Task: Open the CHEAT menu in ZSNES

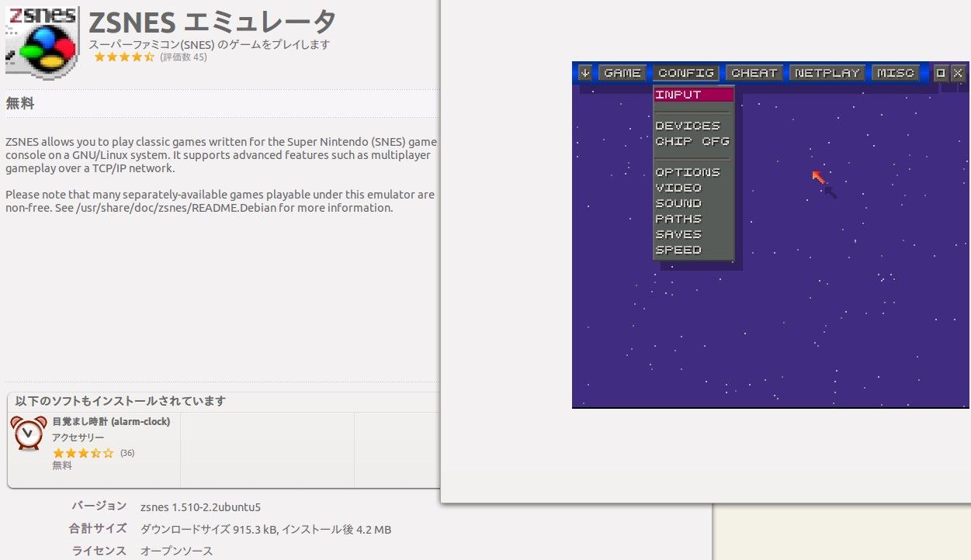Action: point(754,73)
